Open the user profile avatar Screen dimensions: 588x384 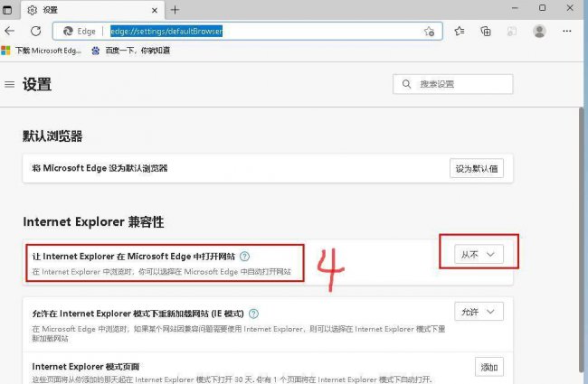[x=539, y=31]
